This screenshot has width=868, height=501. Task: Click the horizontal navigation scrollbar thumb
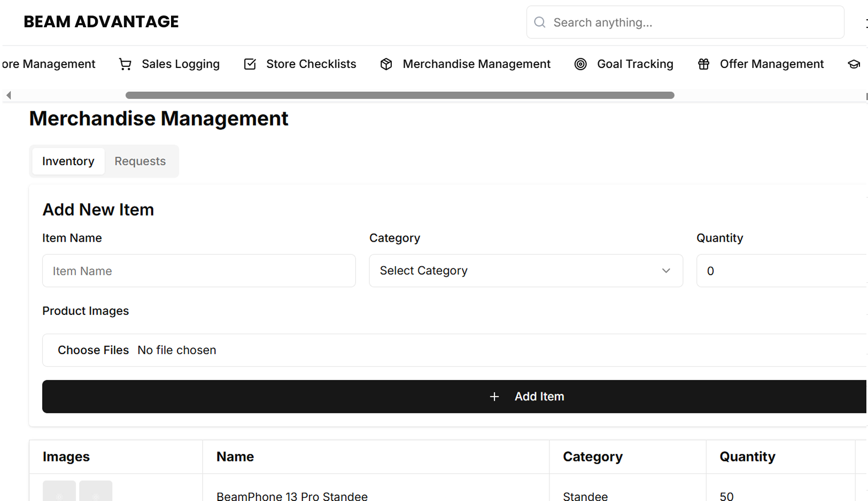[399, 95]
